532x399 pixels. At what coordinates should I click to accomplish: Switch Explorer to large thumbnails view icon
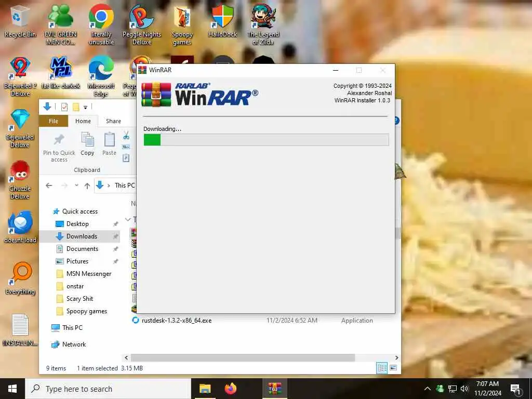[x=393, y=368]
